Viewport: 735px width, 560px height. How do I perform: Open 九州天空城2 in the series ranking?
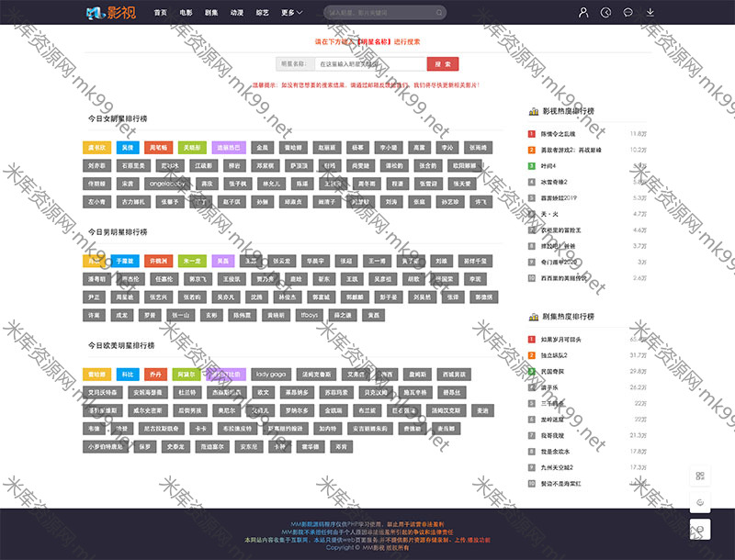click(557, 467)
